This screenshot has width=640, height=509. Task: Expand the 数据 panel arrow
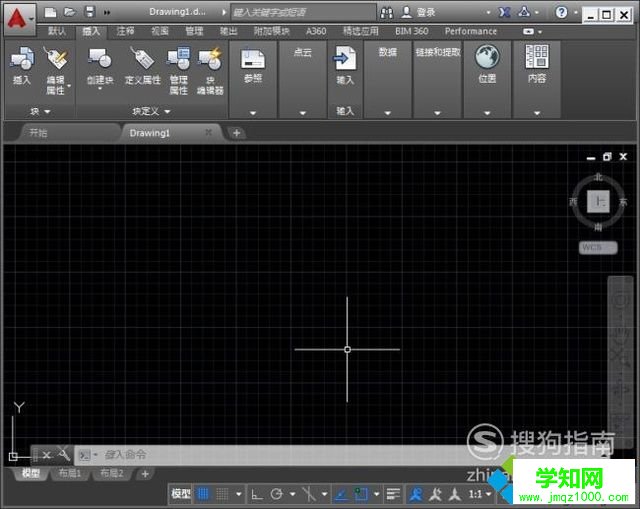tap(387, 113)
